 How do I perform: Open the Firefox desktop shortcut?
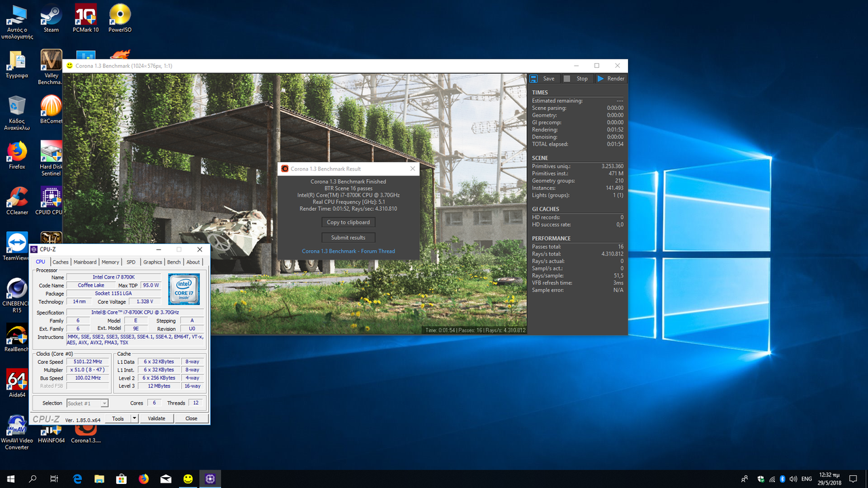pyautogui.click(x=17, y=155)
